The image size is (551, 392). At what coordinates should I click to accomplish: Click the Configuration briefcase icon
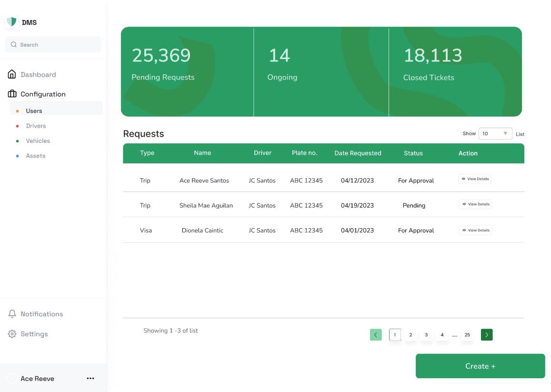point(12,94)
